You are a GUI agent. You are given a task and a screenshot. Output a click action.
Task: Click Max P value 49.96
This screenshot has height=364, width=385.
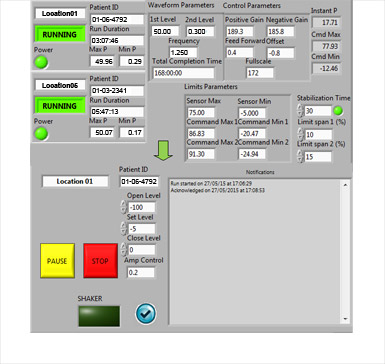[102, 61]
